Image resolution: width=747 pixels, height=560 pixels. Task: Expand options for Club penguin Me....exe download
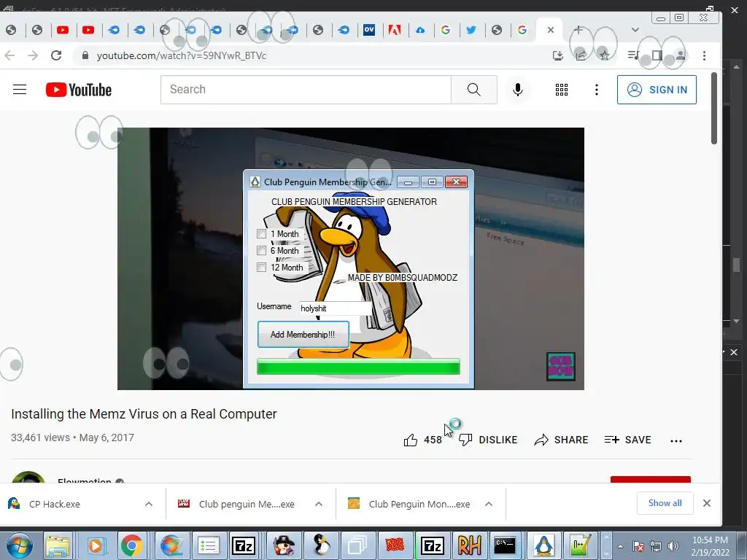coord(319,504)
